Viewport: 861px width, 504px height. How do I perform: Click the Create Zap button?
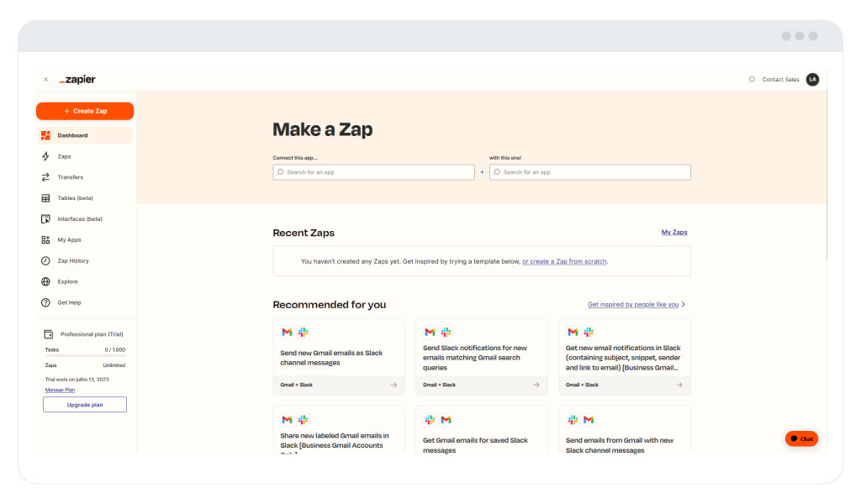(85, 111)
